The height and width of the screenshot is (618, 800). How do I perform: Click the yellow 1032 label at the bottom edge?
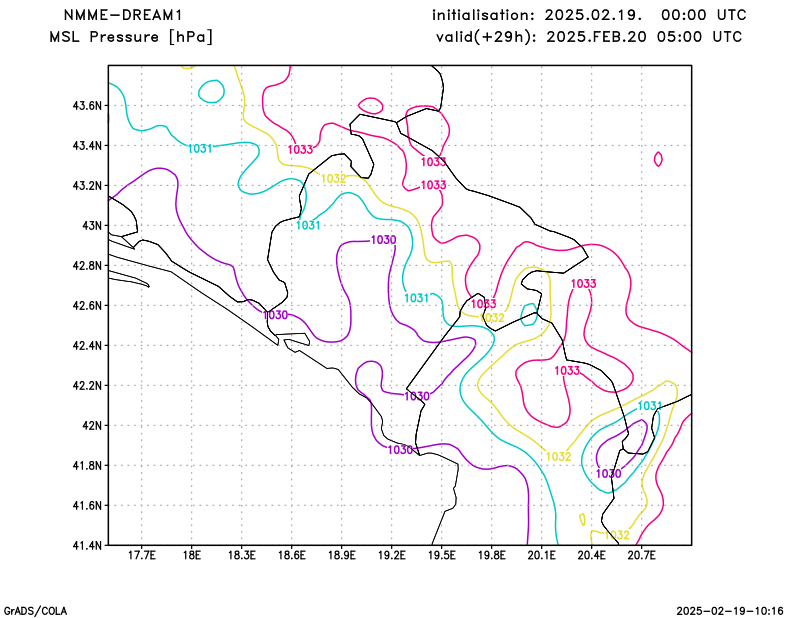tap(617, 535)
